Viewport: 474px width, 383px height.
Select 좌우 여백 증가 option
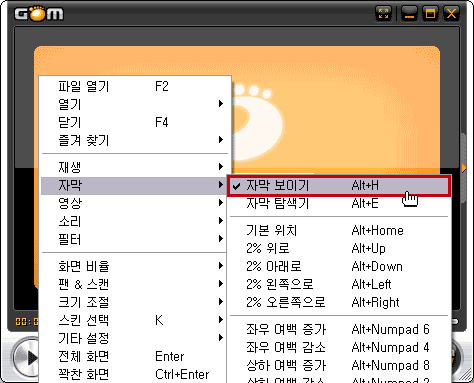tap(339, 329)
